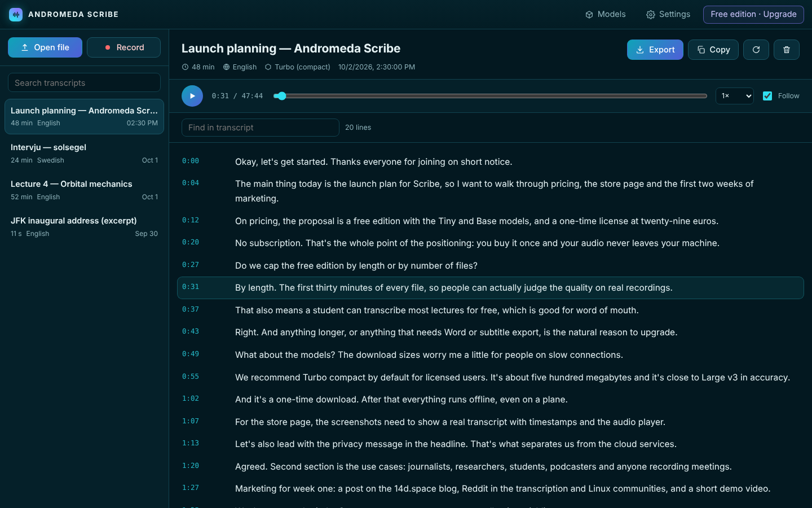Click the transcript title heading

coord(291,49)
